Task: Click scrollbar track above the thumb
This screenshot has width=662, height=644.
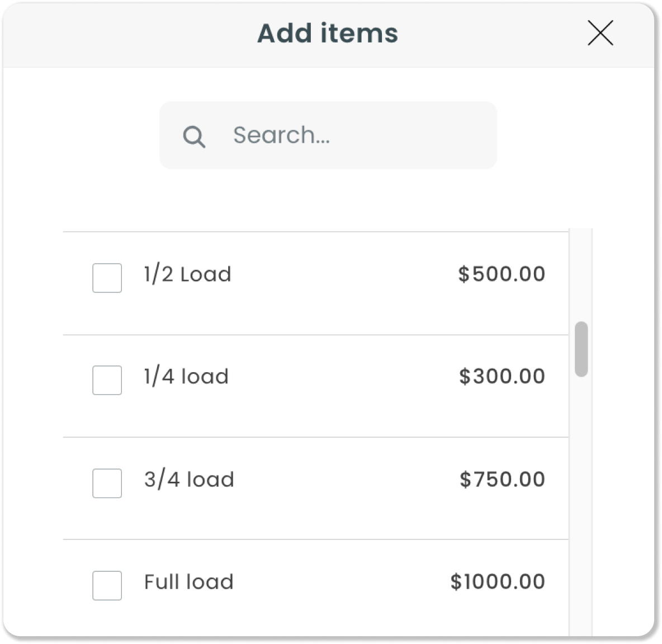Action: pyautogui.click(x=581, y=275)
